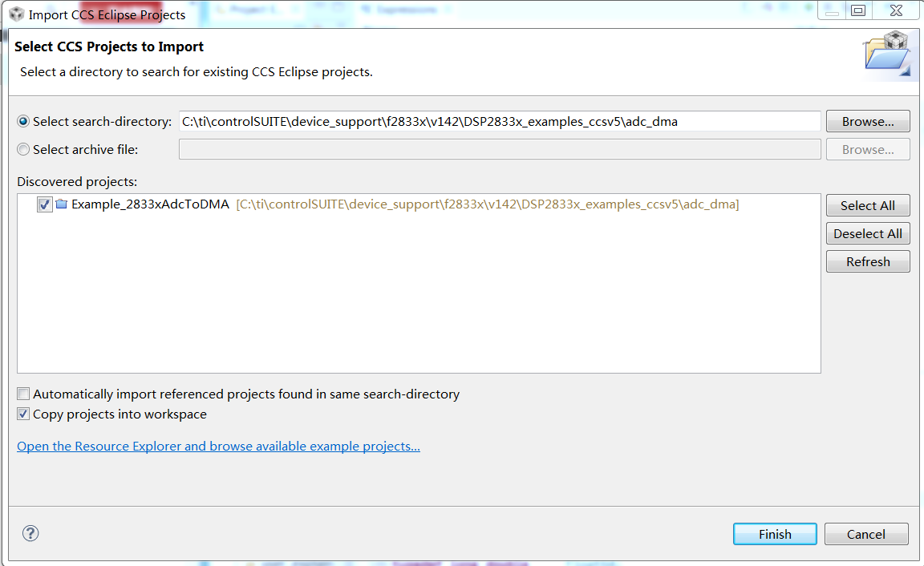Cancel the import dialog
The image size is (924, 566).
(x=866, y=534)
